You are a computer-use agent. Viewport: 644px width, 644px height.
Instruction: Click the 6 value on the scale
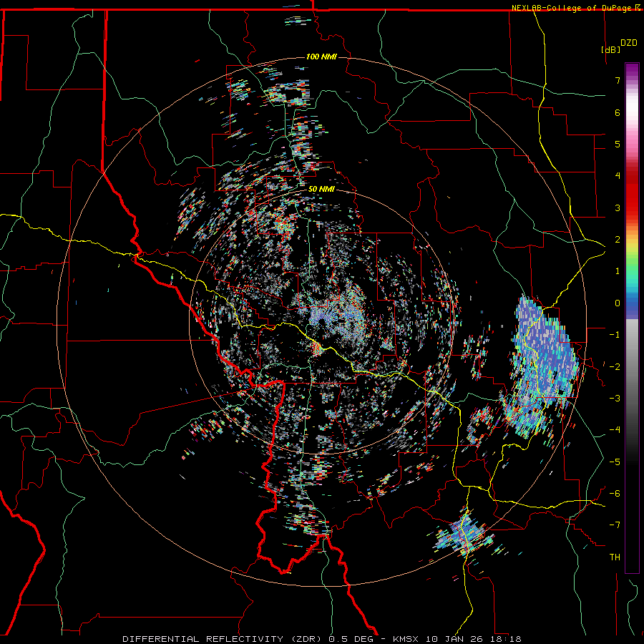618,112
